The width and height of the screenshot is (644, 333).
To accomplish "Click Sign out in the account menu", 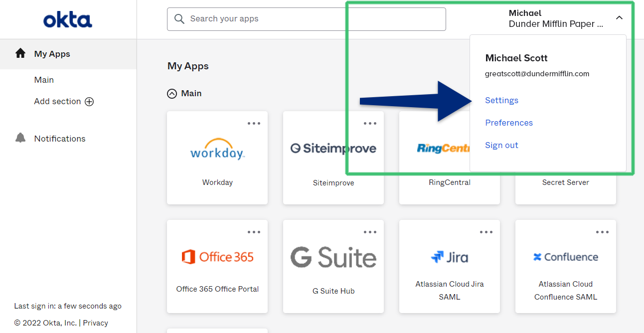I will click(501, 145).
